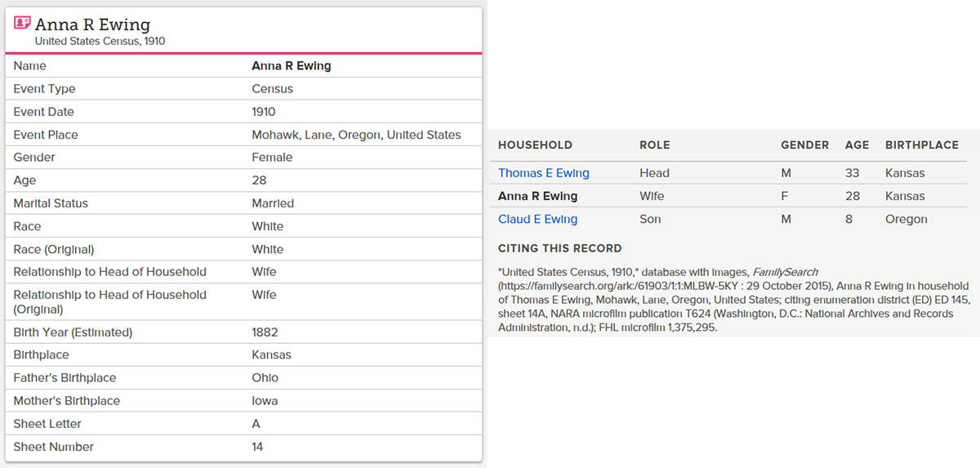Open Thomas E Ewing's record link
This screenshot has height=468, width=980.
(544, 173)
